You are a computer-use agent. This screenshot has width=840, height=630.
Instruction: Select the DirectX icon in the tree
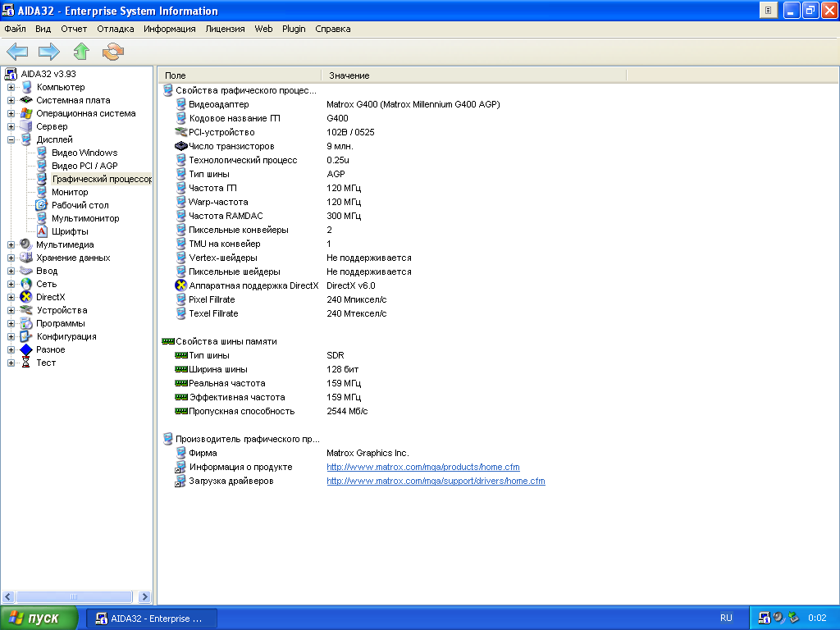(x=26, y=297)
